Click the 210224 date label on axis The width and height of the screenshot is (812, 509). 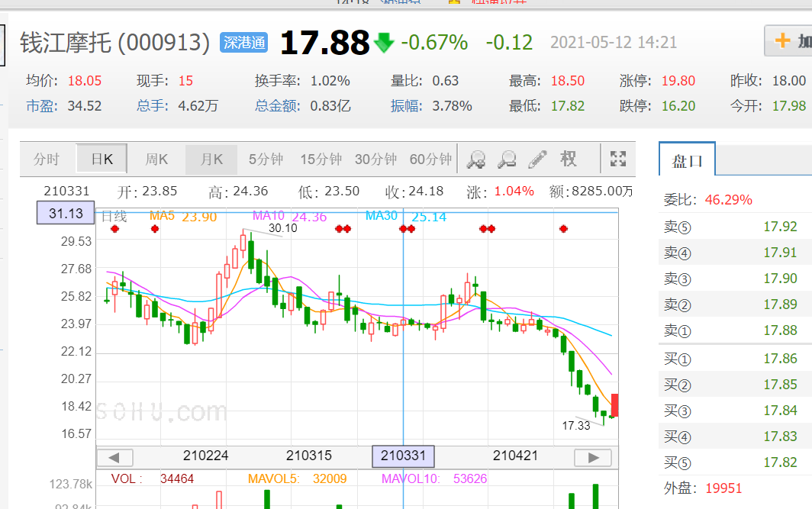click(205, 456)
